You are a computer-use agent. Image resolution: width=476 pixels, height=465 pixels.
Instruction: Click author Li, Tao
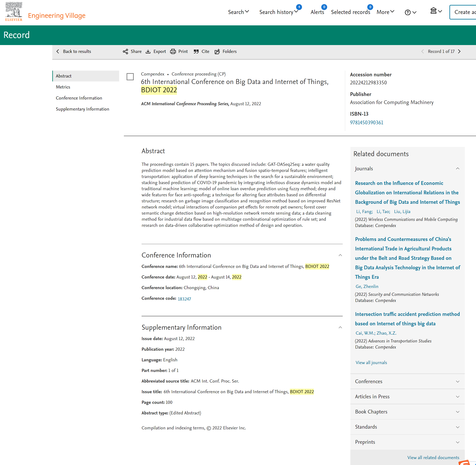click(x=383, y=211)
